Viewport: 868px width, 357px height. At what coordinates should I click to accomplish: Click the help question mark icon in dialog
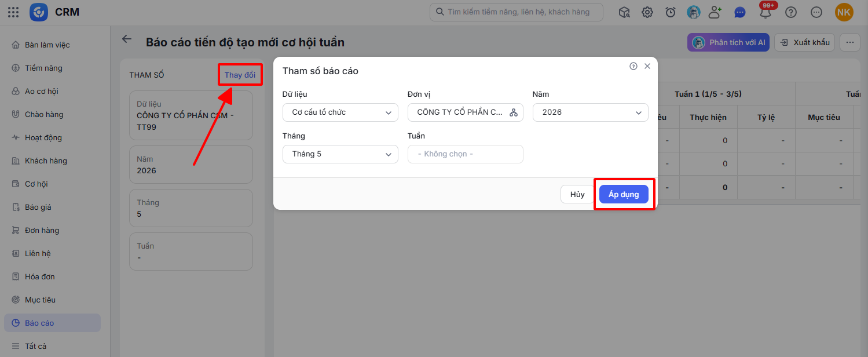(633, 66)
